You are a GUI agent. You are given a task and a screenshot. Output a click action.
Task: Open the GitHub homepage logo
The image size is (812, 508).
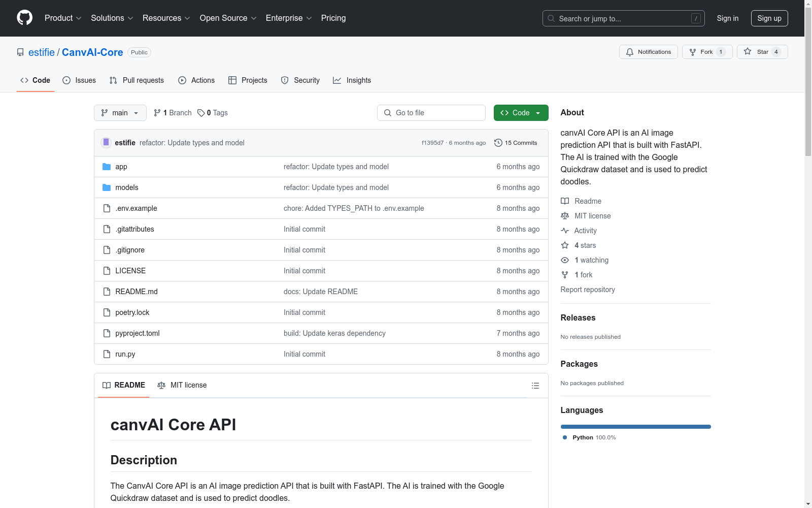tap(24, 18)
